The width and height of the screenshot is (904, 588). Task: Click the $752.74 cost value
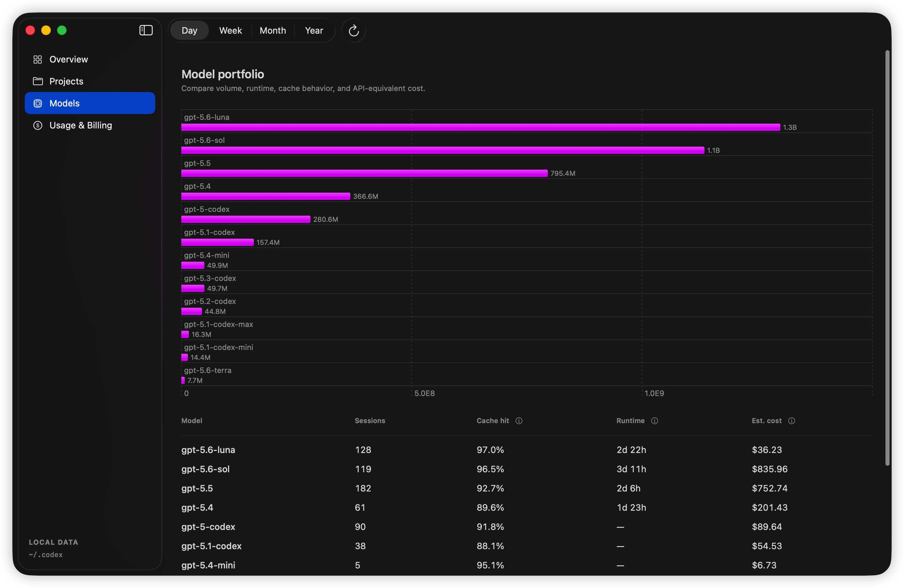click(770, 488)
